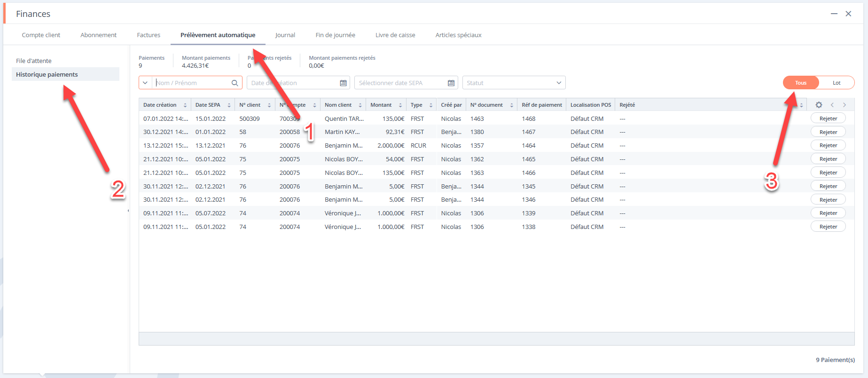This screenshot has height=378, width=868.
Task: Click the 05.07.2022 SEPA date cell
Action: tap(211, 213)
